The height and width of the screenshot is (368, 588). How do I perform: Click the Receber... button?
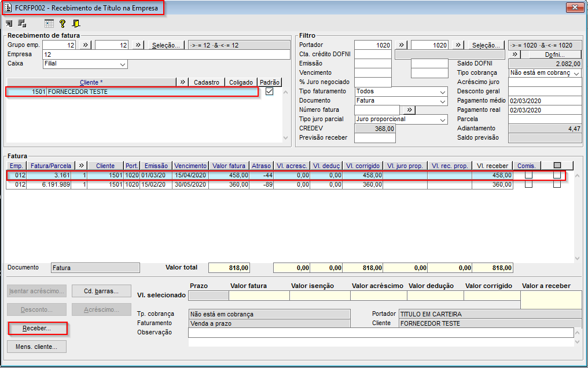[x=37, y=328]
